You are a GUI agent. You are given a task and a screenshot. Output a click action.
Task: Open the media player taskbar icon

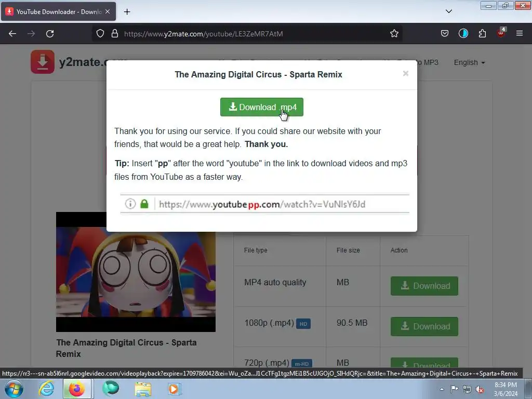[175, 389]
